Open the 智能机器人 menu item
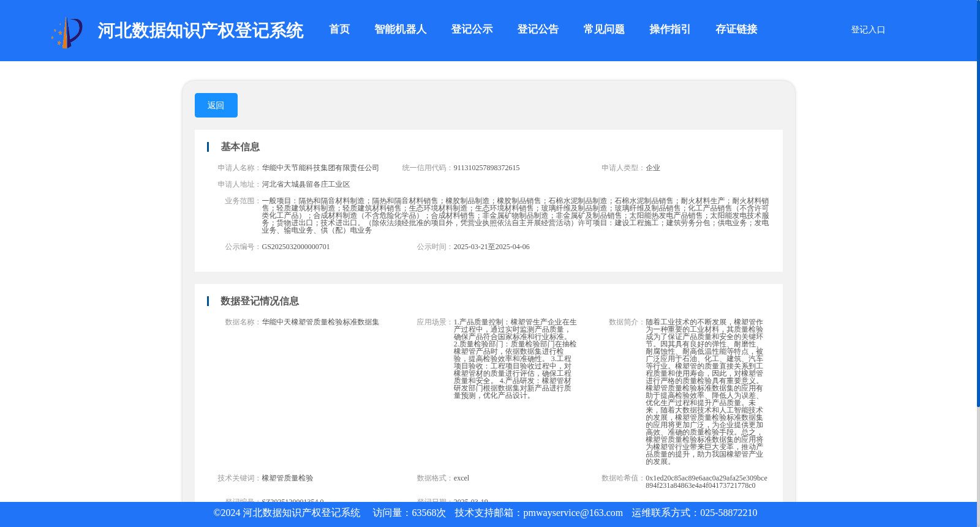This screenshot has width=980, height=527. click(x=401, y=29)
